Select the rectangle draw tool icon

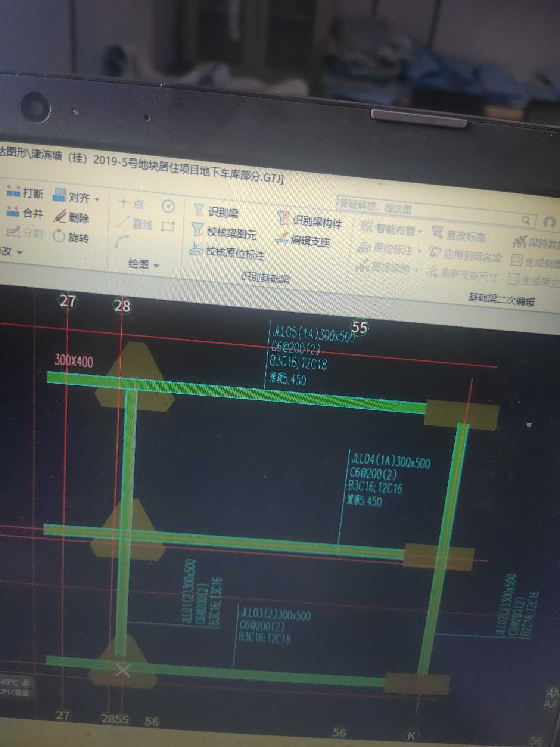click(x=168, y=226)
